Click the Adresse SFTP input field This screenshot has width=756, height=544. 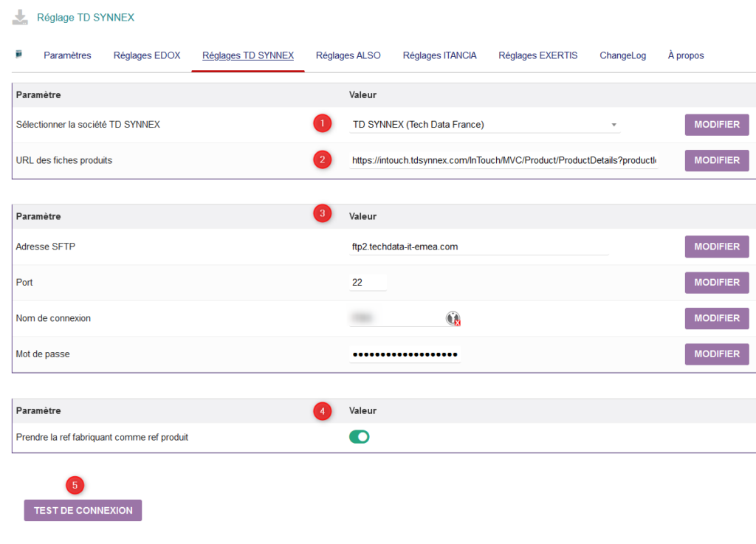pos(478,247)
